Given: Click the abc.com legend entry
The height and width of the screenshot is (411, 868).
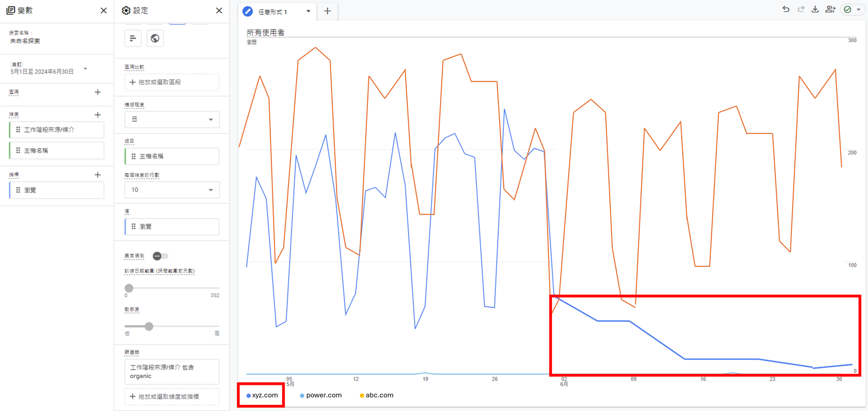Looking at the screenshot, I should pyautogui.click(x=377, y=395).
